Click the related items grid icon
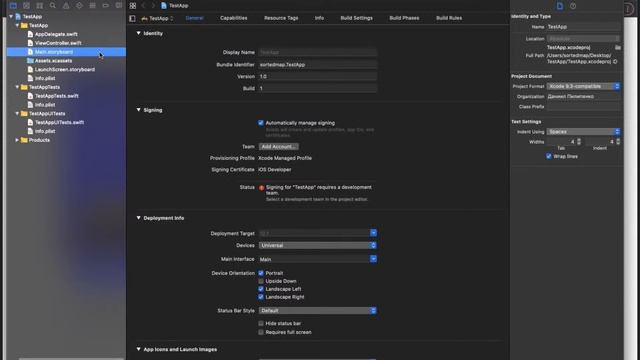 133,6
